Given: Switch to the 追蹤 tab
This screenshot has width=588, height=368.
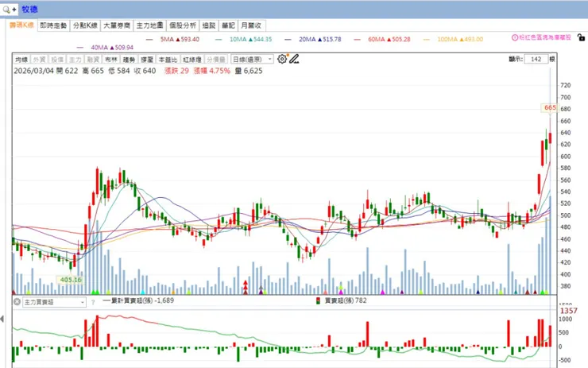Looking at the screenshot, I should point(208,25).
